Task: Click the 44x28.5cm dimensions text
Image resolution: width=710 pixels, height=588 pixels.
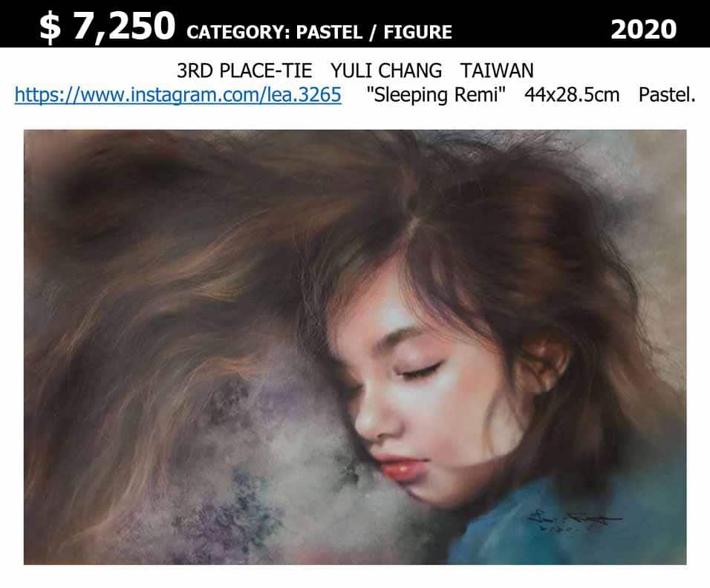Action: 572,94
